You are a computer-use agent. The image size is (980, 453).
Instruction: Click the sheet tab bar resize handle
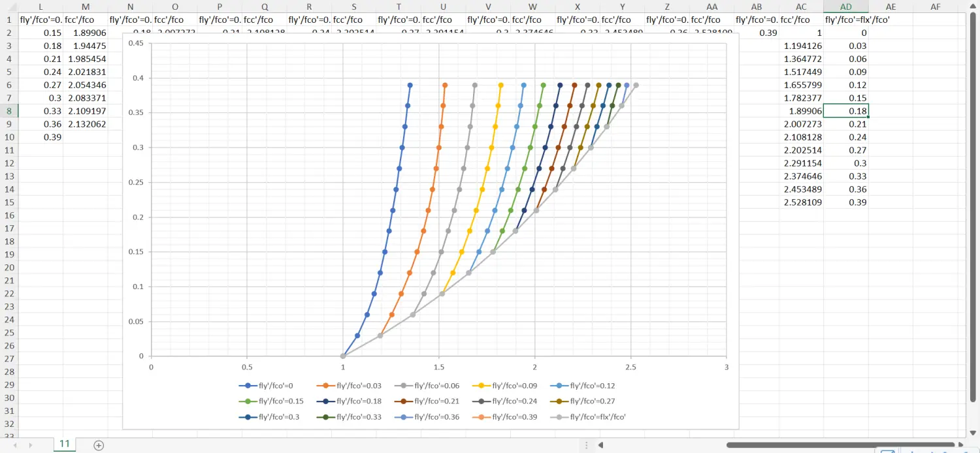point(585,445)
